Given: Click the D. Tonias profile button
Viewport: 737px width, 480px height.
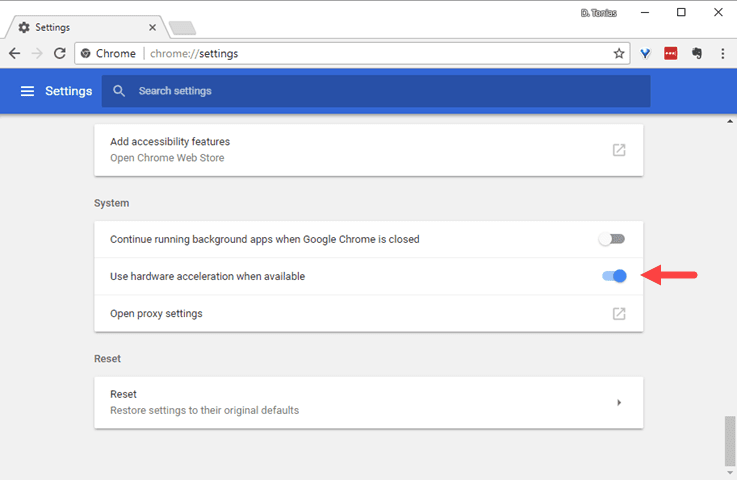Looking at the screenshot, I should tap(598, 13).
